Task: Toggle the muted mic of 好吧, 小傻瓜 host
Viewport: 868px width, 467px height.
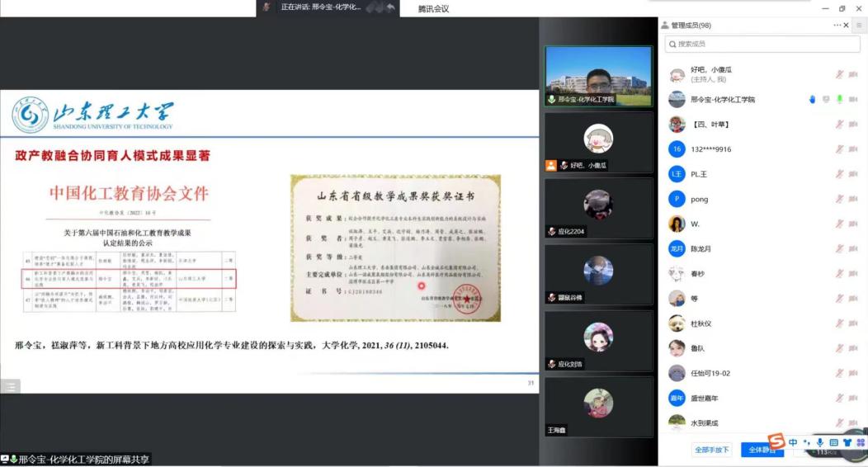Action: [839, 75]
